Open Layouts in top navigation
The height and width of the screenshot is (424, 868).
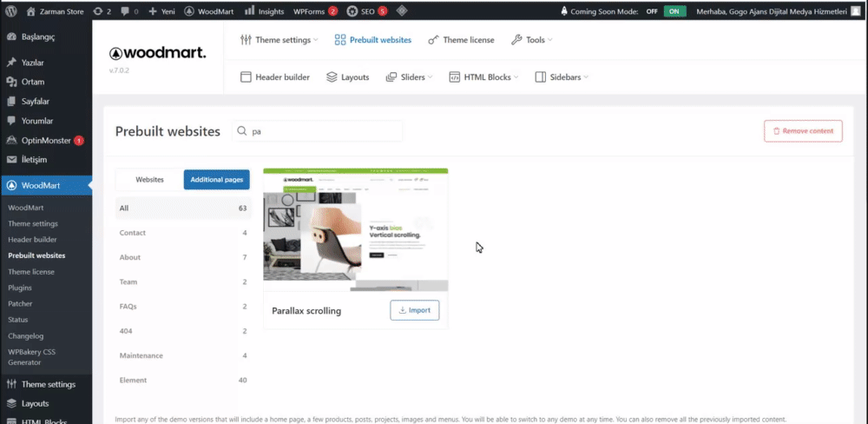pos(348,77)
